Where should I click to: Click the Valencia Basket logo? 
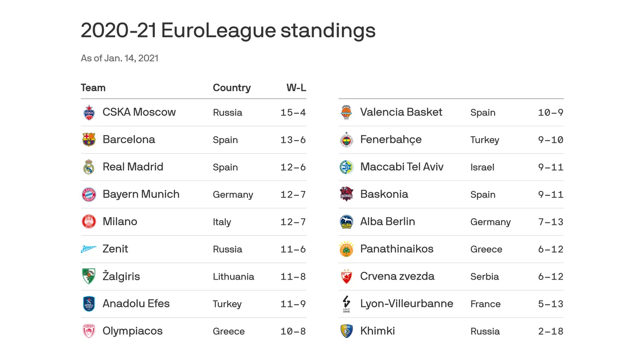coord(346,113)
